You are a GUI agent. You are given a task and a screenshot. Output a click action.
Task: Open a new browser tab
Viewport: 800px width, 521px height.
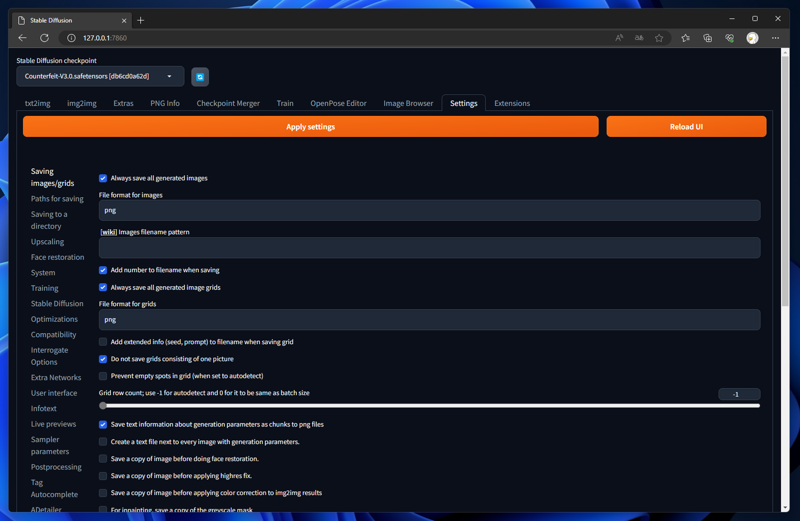tap(141, 20)
